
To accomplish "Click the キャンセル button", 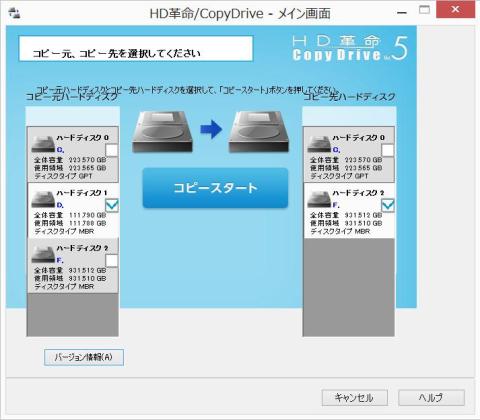I will pos(355,398).
